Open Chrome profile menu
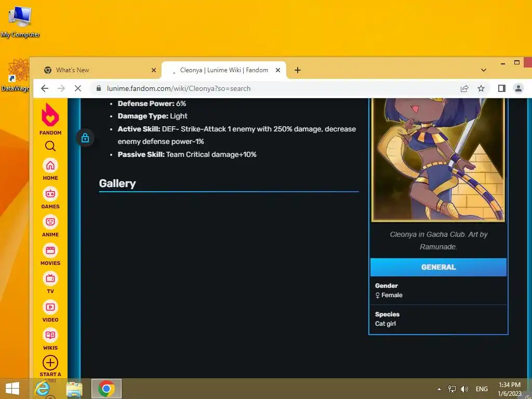 click(x=518, y=88)
